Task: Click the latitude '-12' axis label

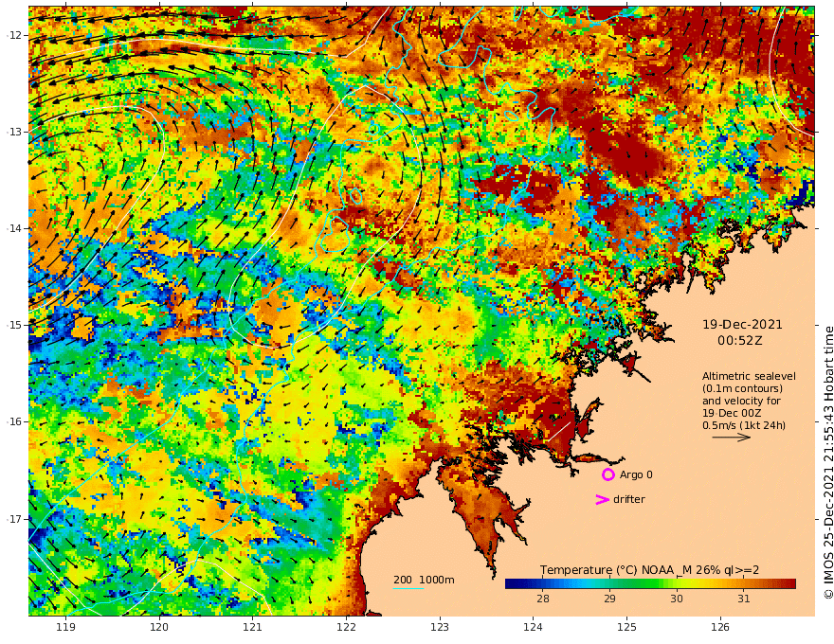Action: 14,35
